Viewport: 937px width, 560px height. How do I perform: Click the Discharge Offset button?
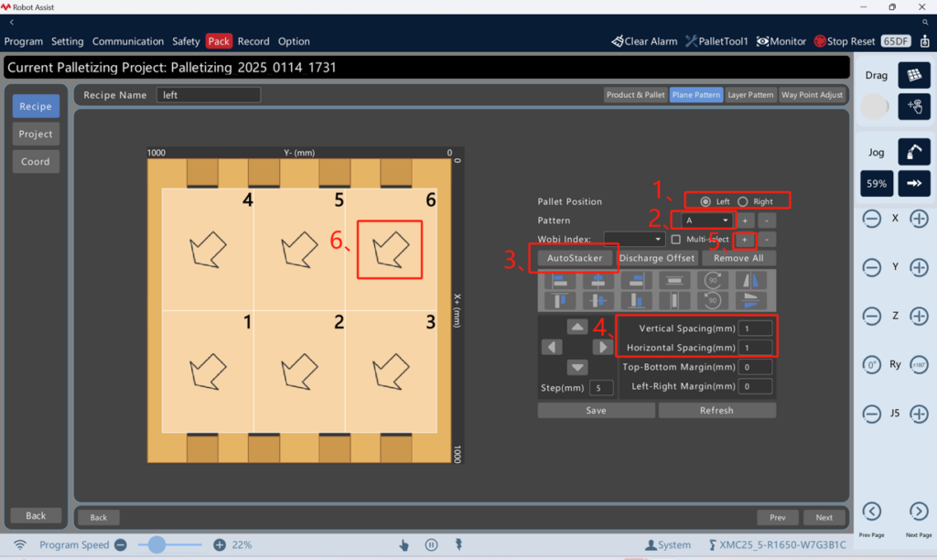pyautogui.click(x=657, y=258)
